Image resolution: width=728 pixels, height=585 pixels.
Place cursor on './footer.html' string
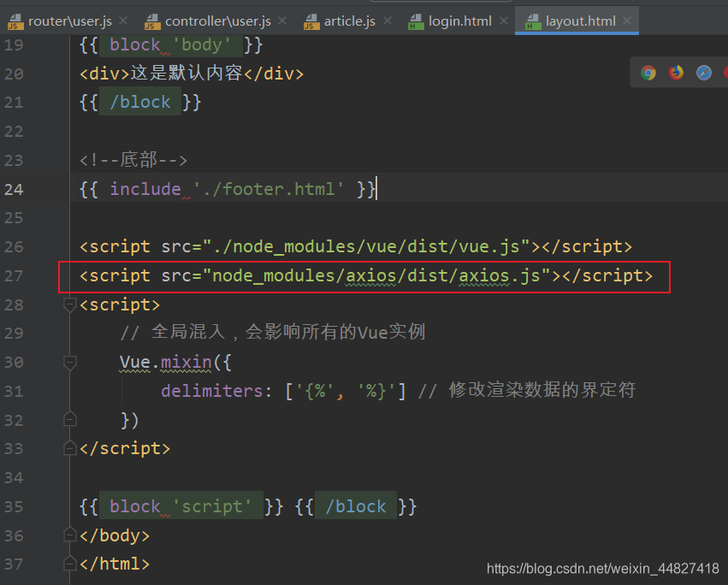[268, 189]
